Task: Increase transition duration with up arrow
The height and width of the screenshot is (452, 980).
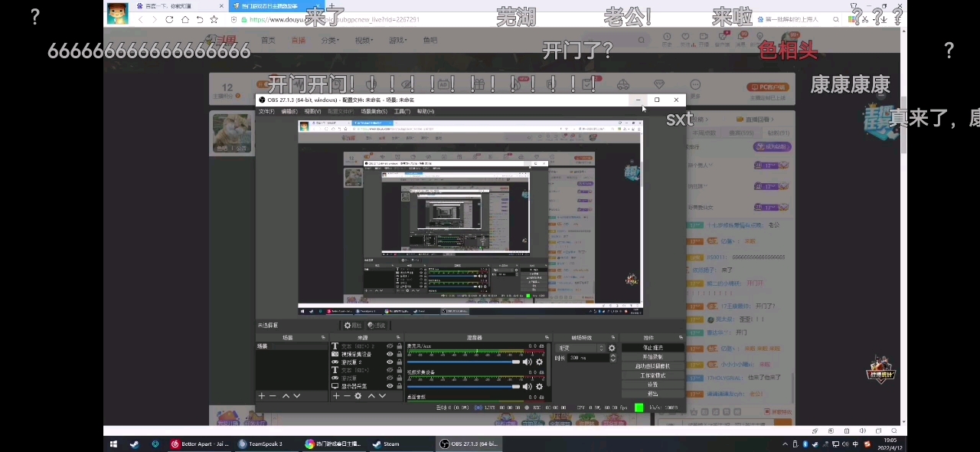Action: pyautogui.click(x=612, y=355)
